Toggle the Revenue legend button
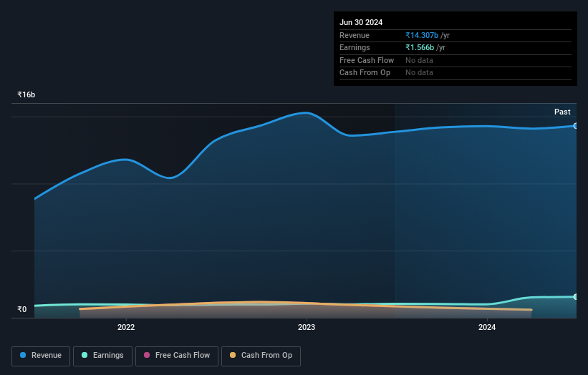588x375 pixels. [x=41, y=356]
